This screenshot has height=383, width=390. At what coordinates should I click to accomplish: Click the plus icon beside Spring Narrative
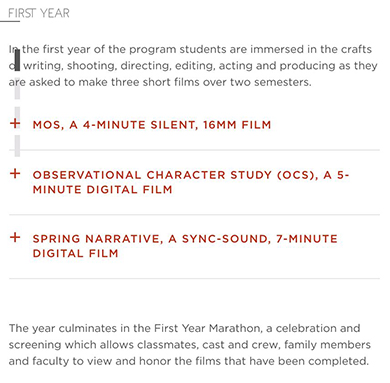click(15, 237)
